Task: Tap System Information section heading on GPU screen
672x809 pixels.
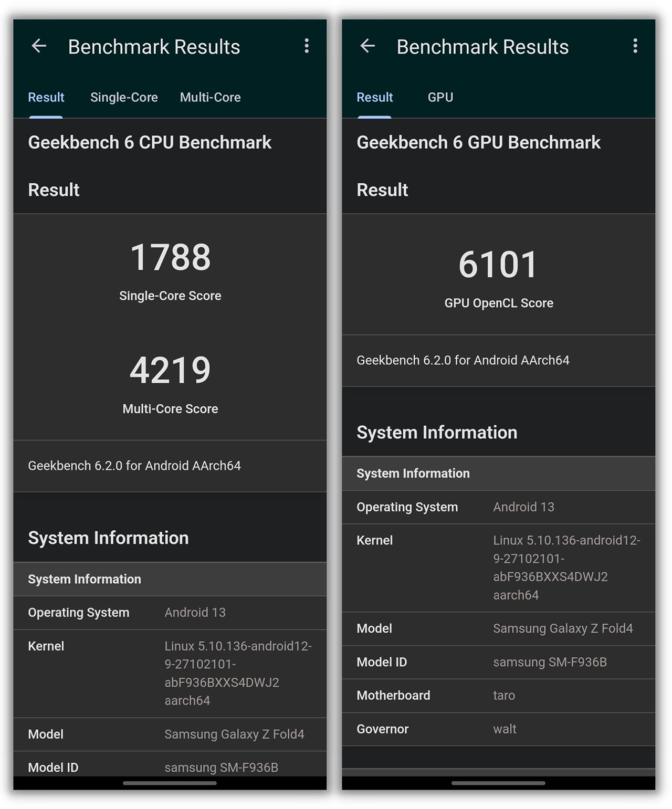Action: point(437,433)
